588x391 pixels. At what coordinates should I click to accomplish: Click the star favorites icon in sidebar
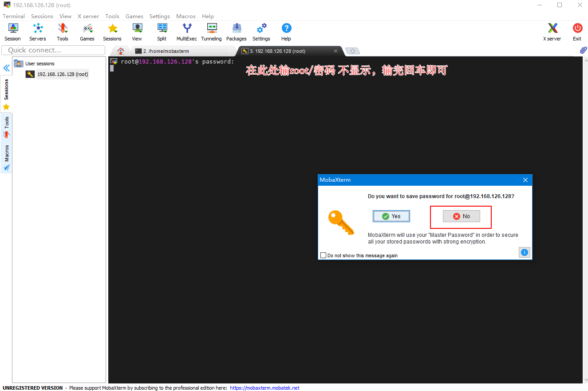6,107
